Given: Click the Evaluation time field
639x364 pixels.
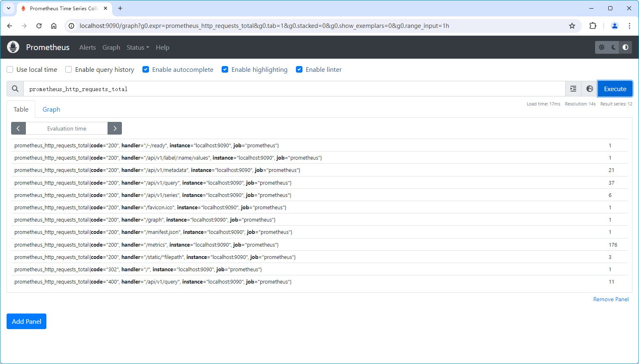Looking at the screenshot, I should [x=66, y=128].
